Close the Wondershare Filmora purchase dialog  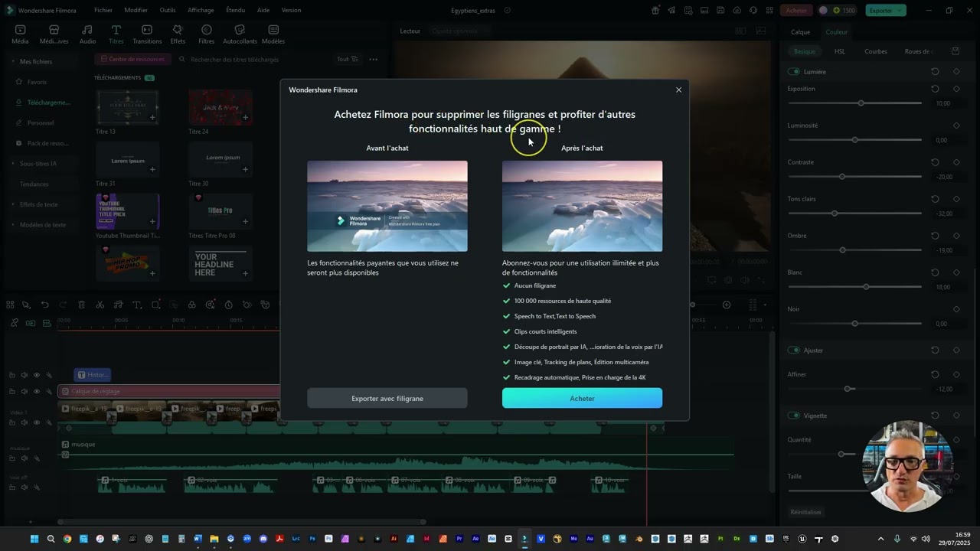(678, 90)
